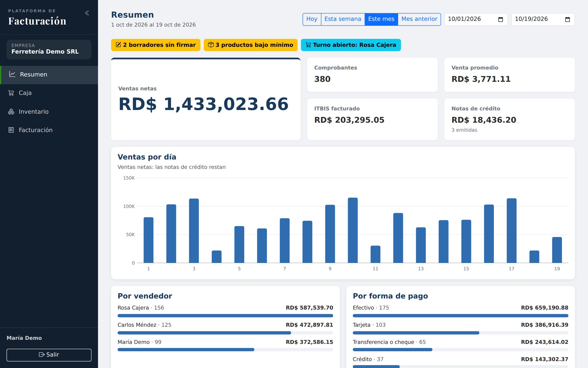Click the ITBIS facturado card
The image size is (588, 368).
(x=372, y=119)
